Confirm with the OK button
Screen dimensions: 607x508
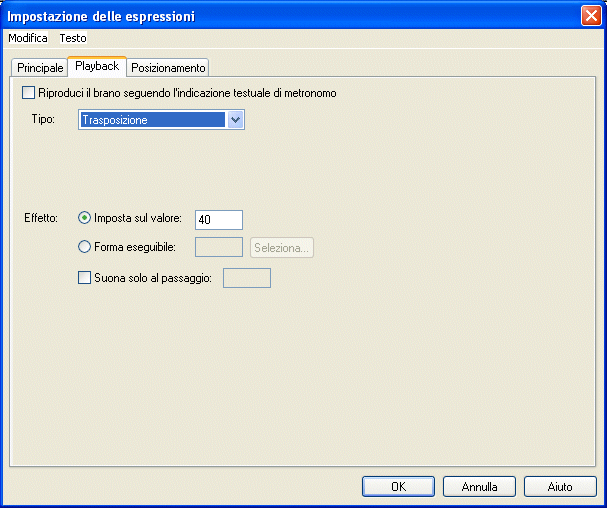point(398,487)
